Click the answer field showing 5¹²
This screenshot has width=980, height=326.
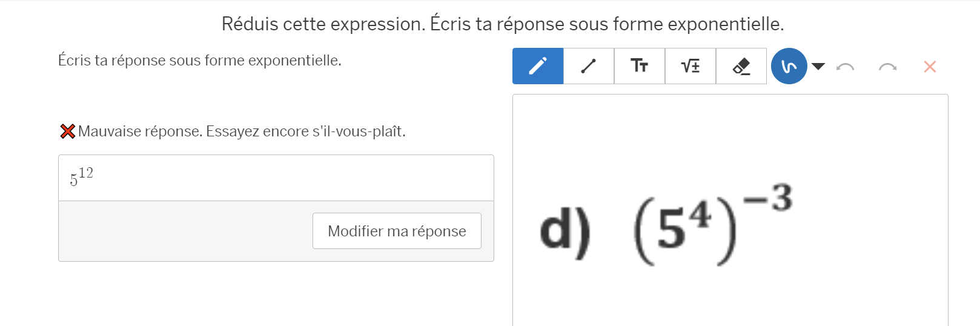[x=276, y=178]
